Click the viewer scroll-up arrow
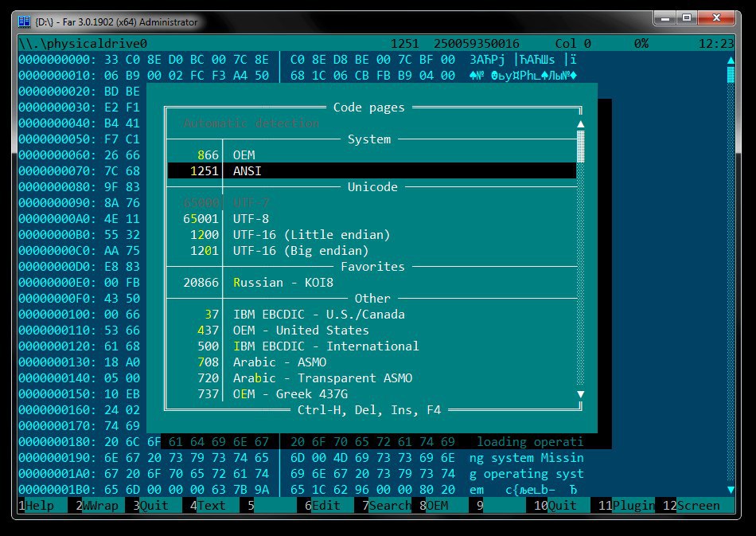756x536 pixels. coord(731,60)
